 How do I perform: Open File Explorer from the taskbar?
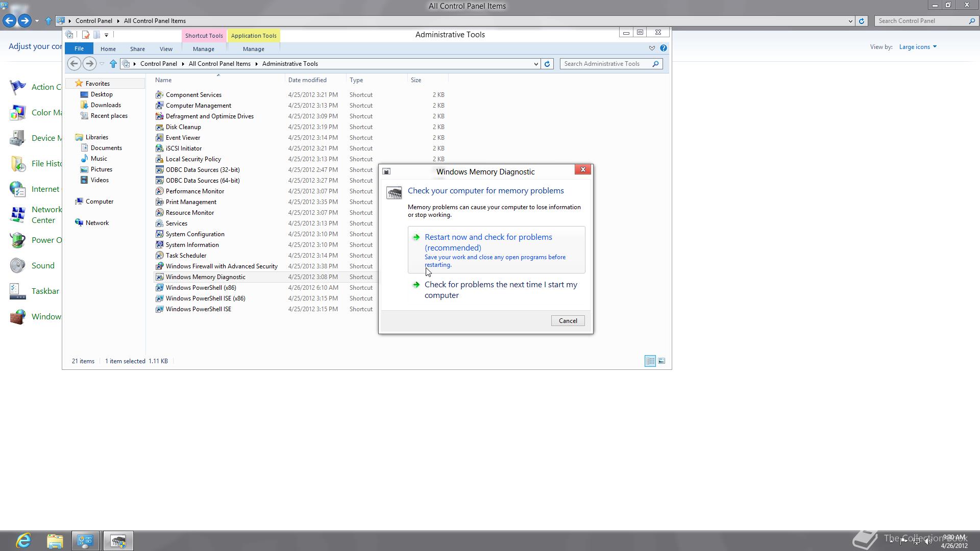coord(55,541)
